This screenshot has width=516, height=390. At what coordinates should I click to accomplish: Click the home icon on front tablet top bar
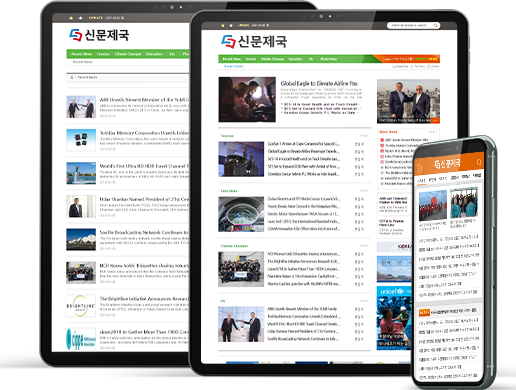222,25
